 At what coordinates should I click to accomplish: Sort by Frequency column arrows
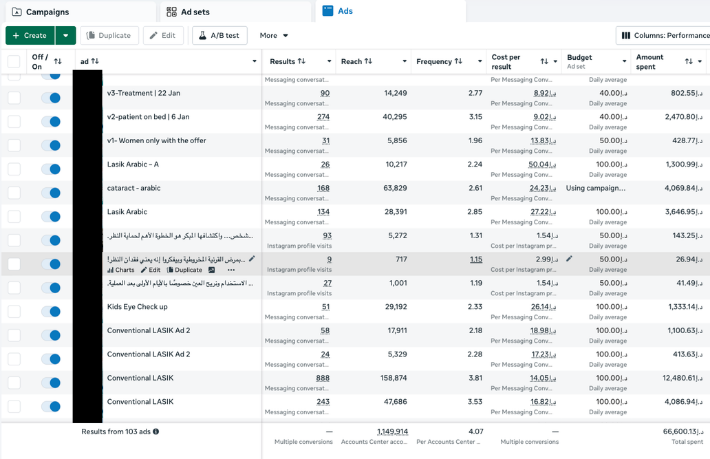(x=458, y=61)
